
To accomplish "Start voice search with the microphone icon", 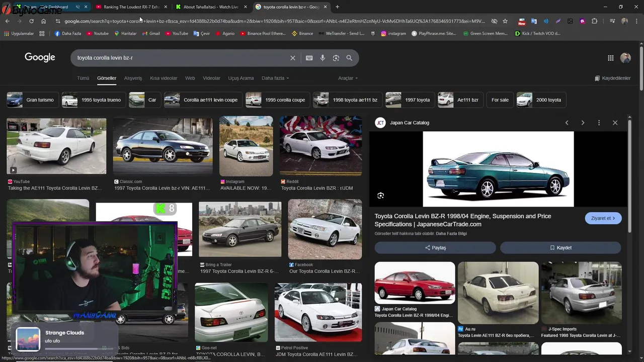I will tap(323, 58).
